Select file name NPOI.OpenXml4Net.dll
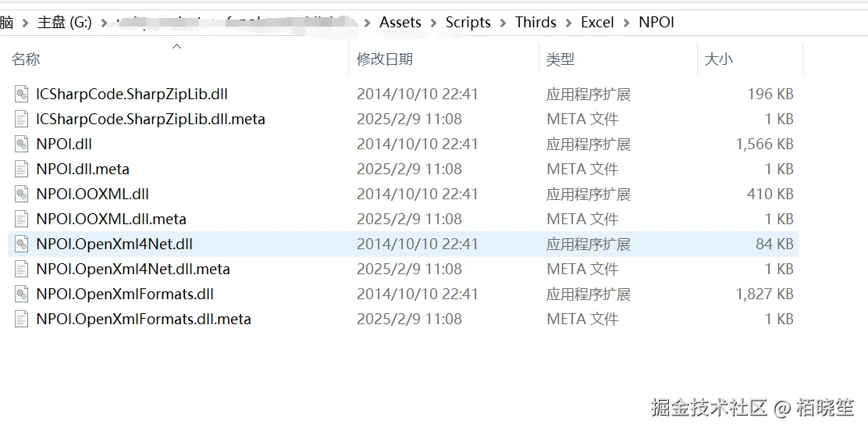This screenshot has height=432, width=868. pyautogui.click(x=114, y=244)
